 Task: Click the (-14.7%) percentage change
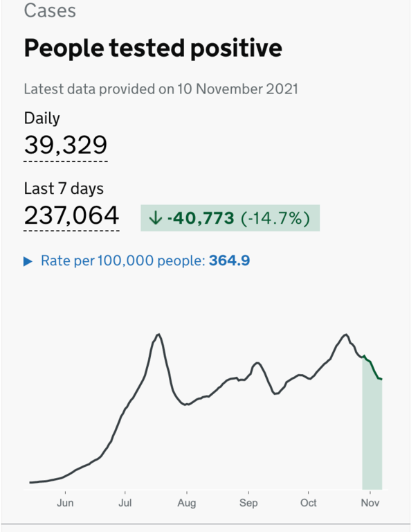tap(275, 218)
